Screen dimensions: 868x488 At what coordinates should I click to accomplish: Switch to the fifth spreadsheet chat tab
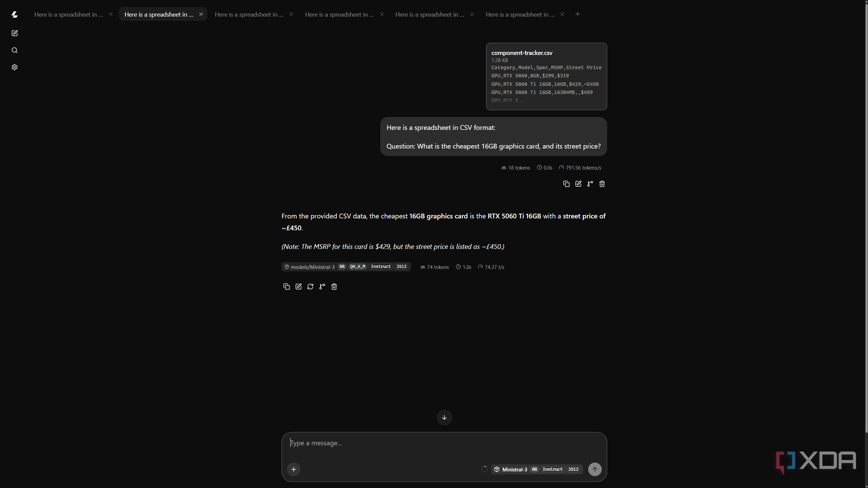point(429,14)
